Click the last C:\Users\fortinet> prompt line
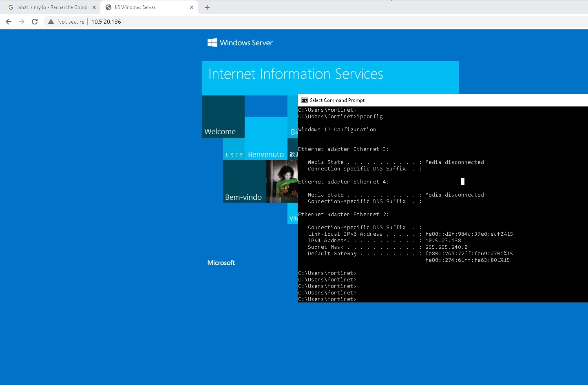 pos(327,299)
